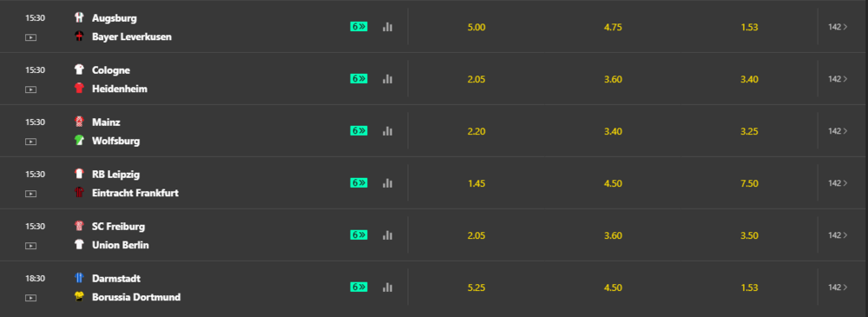
Task: Choose Union Berlin away odds 3.50
Action: point(750,235)
